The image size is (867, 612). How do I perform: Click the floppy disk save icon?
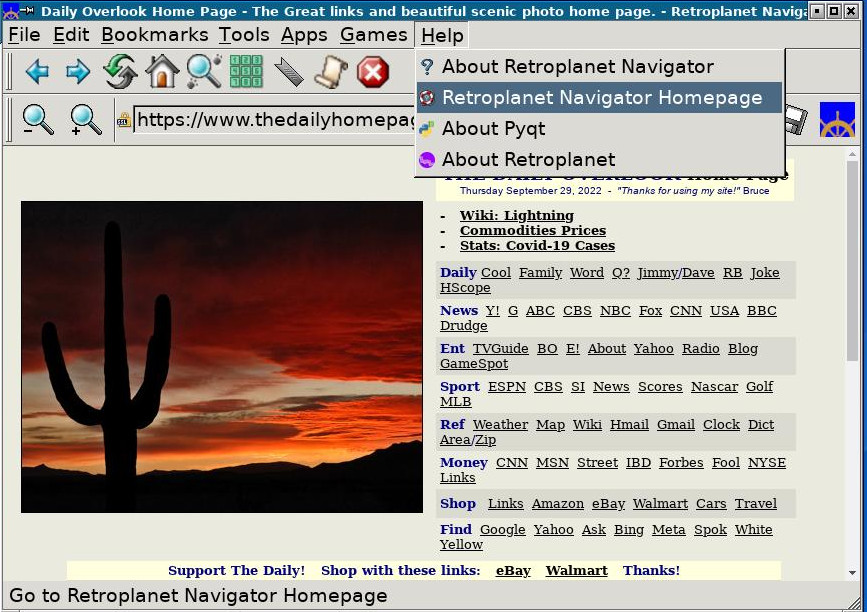[796, 119]
